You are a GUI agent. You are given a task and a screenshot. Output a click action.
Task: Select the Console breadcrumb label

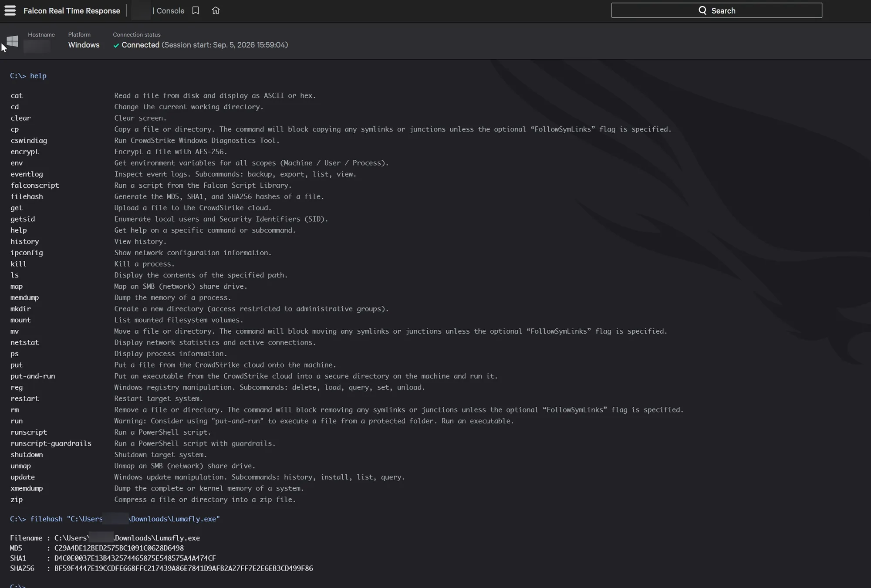(x=170, y=11)
